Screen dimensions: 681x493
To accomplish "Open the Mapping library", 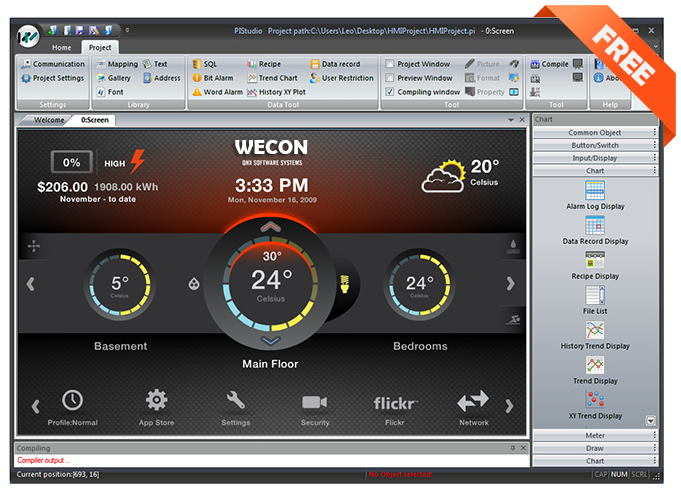I will point(117,64).
